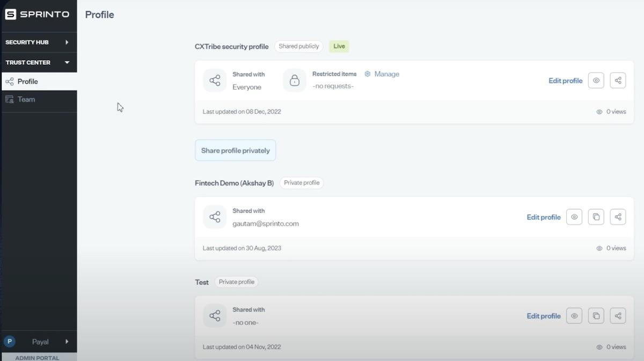Screen dimensions: 644x361
Task: Click the lock icon for Restricted items
Action: tap(294, 80)
